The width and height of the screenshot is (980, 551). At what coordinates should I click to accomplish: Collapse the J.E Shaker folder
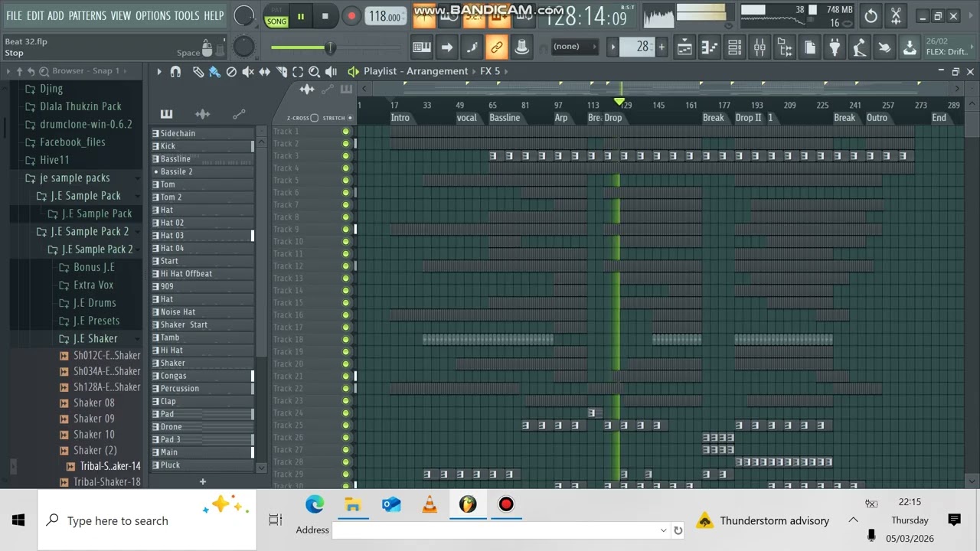(x=96, y=339)
